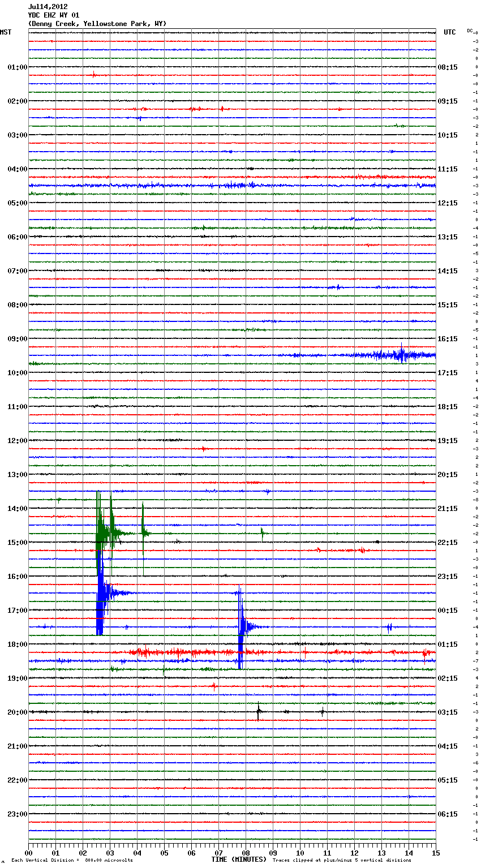The height and width of the screenshot is (868, 481).
Task: Click the 06:15 UTC time label
Action: [x=448, y=814]
